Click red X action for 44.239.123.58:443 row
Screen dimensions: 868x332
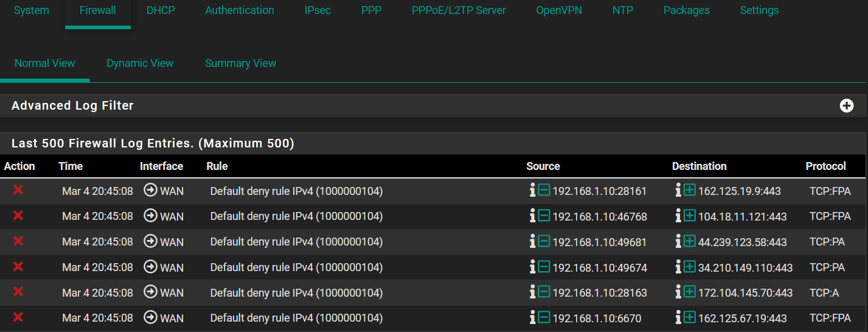pos(18,241)
